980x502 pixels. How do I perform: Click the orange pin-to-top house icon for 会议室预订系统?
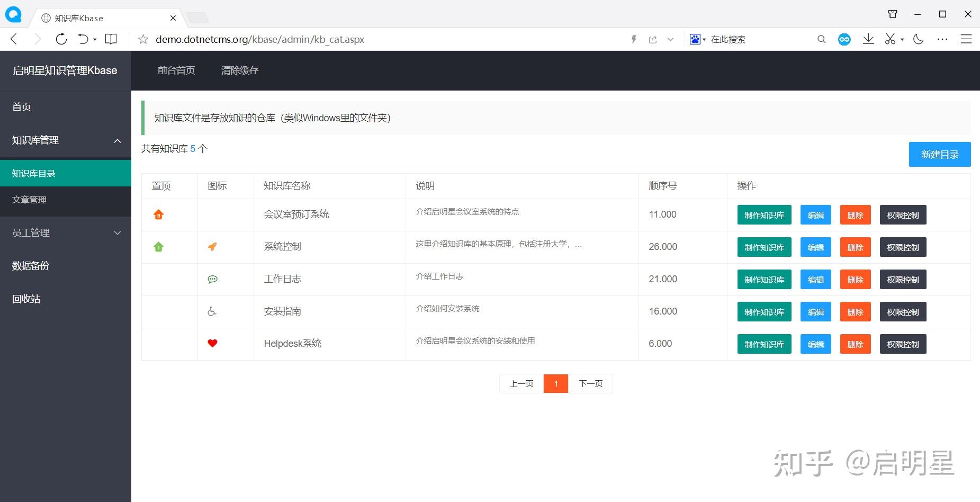(158, 214)
